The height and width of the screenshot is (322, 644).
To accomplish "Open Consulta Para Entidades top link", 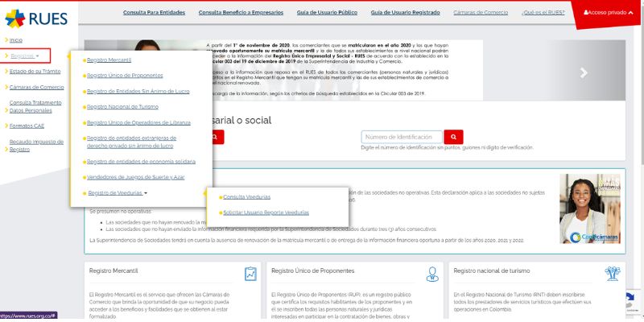I will [154, 13].
